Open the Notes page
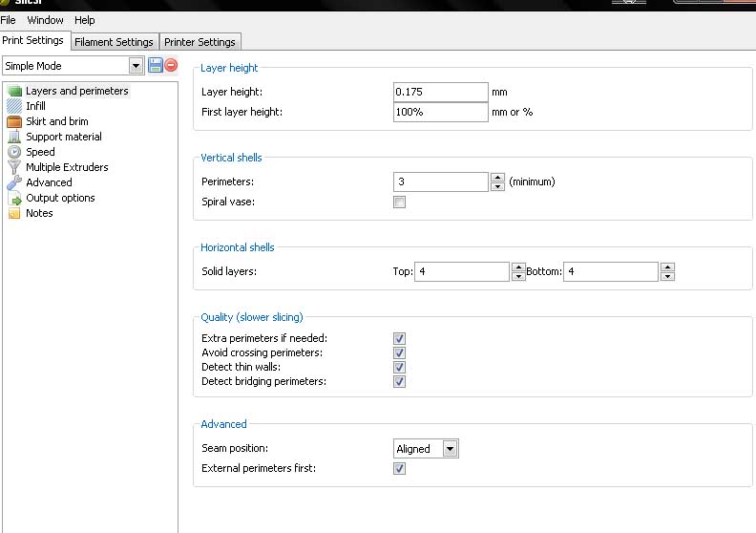 tap(39, 213)
